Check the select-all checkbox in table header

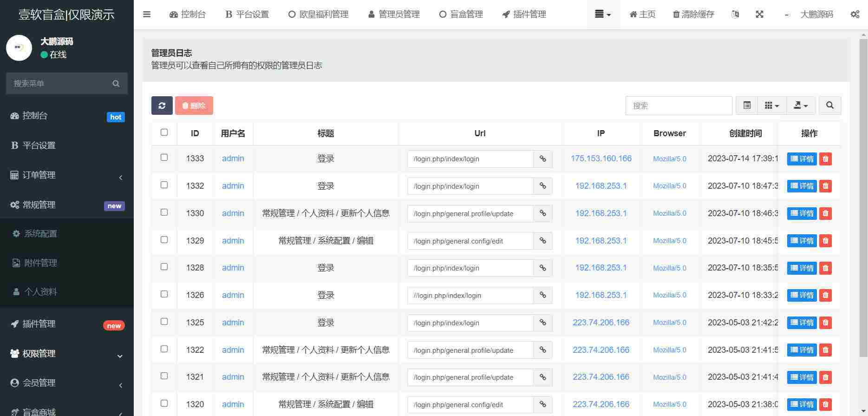pyautogui.click(x=164, y=132)
